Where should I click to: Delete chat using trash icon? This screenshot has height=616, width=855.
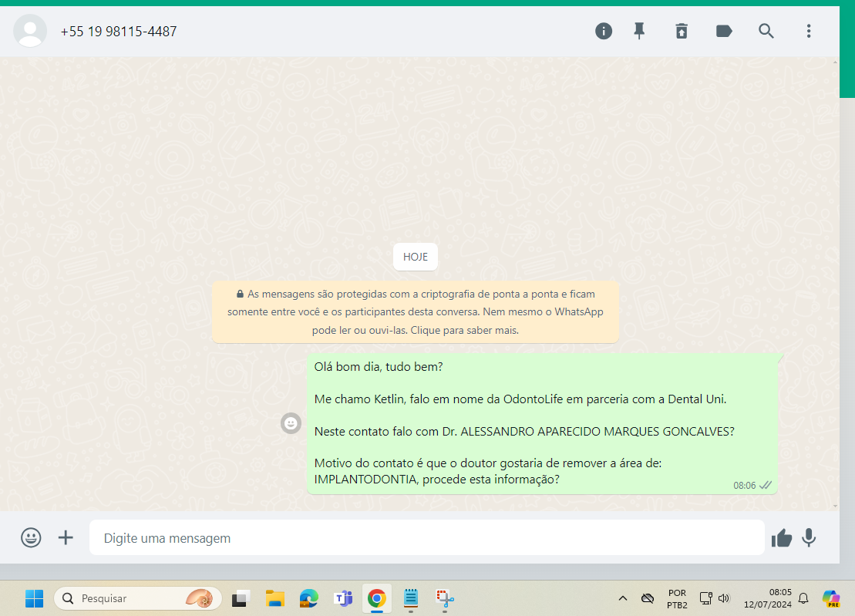coord(682,31)
